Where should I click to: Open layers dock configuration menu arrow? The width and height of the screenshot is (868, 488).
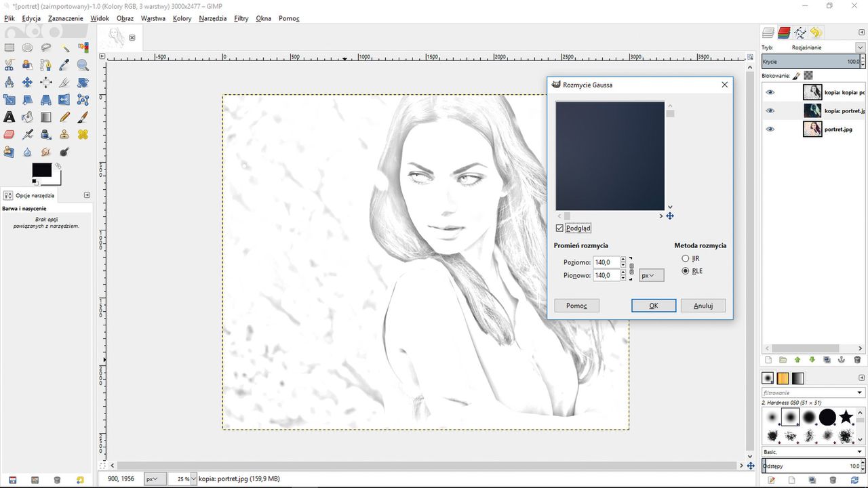point(862,32)
